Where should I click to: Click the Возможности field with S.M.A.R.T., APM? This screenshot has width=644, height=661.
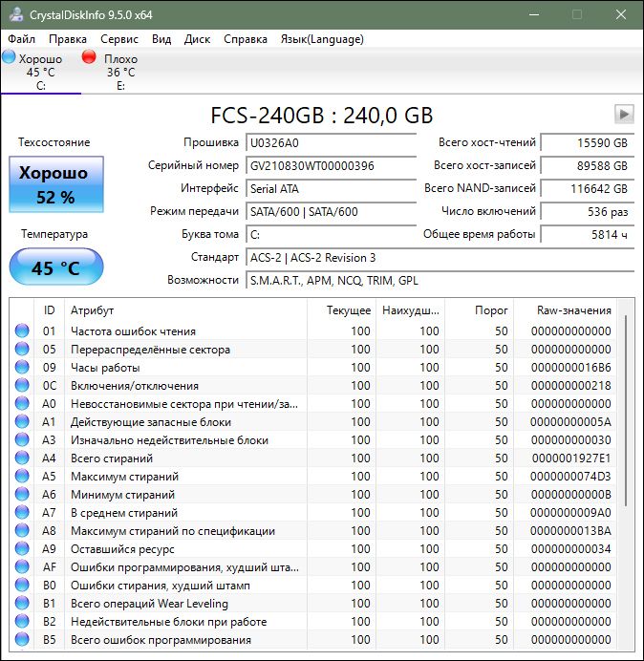pos(440,280)
